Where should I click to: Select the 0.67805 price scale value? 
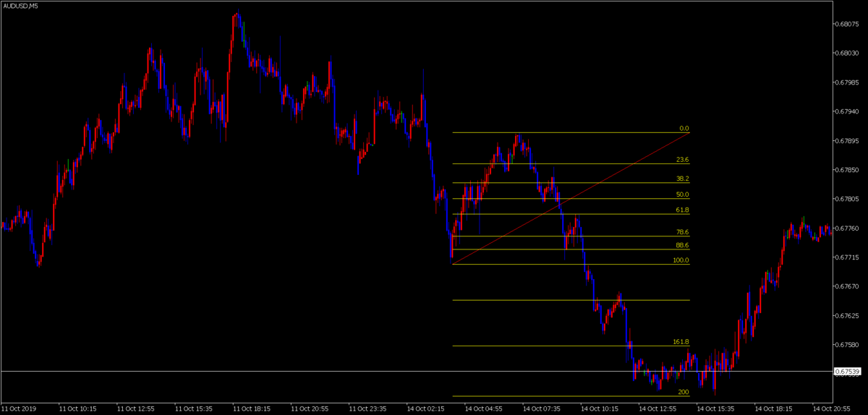[x=847, y=199]
